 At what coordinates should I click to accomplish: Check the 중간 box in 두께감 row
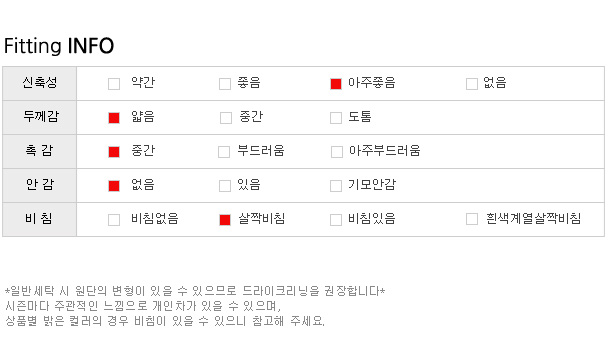pos(226,118)
